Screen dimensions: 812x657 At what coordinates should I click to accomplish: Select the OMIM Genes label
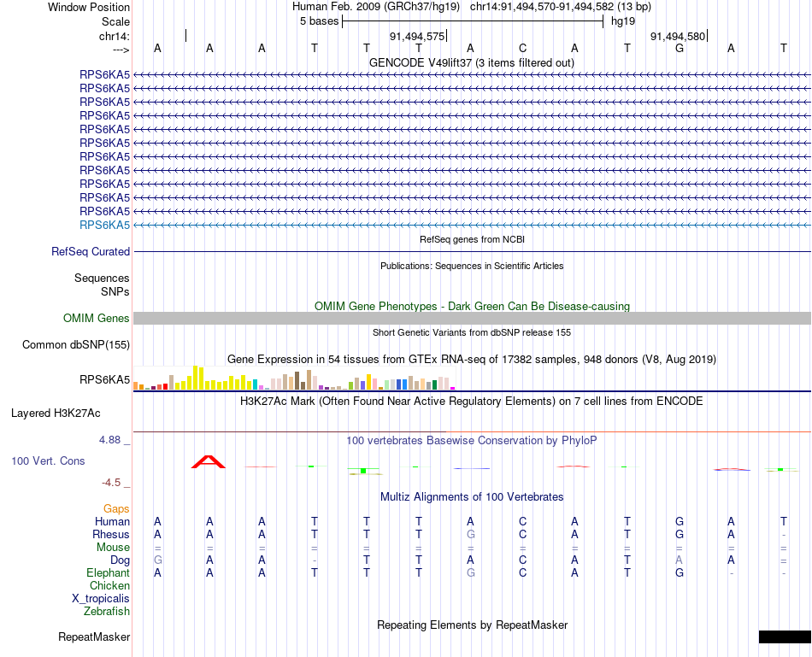(x=97, y=319)
